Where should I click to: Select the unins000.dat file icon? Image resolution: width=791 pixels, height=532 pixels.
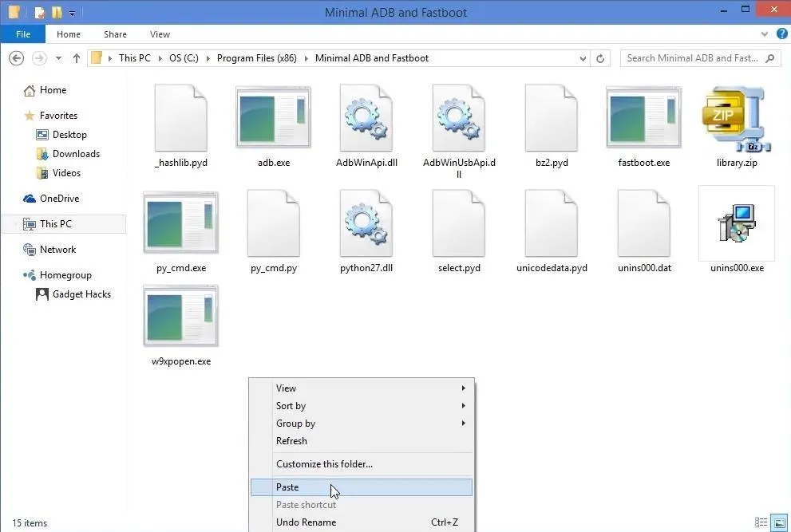point(643,223)
